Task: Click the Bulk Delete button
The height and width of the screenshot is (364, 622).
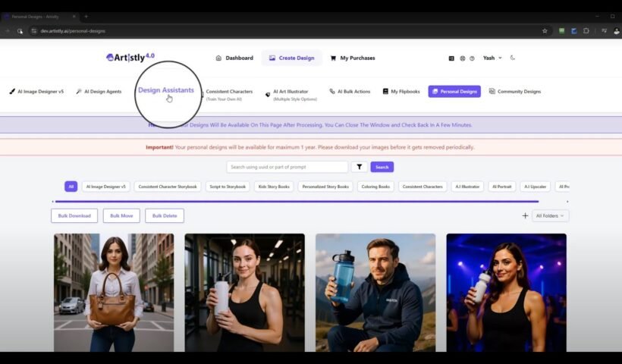Action: click(165, 215)
